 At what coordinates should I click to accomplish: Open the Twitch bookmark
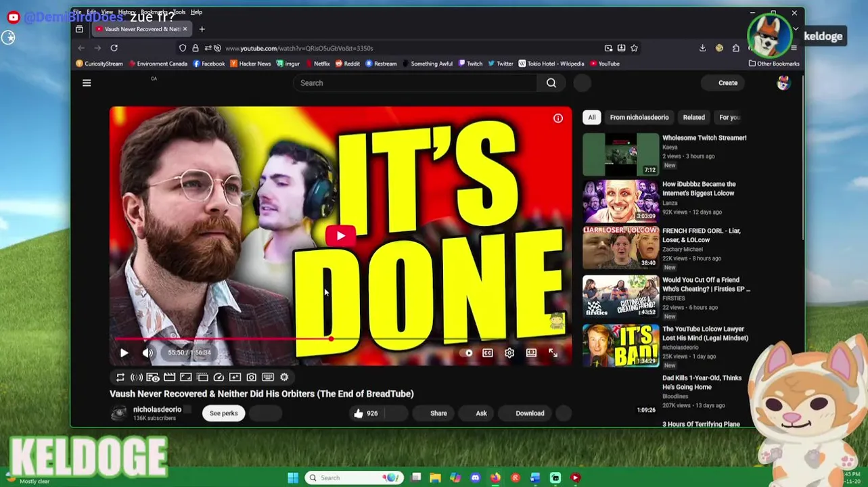click(x=470, y=64)
